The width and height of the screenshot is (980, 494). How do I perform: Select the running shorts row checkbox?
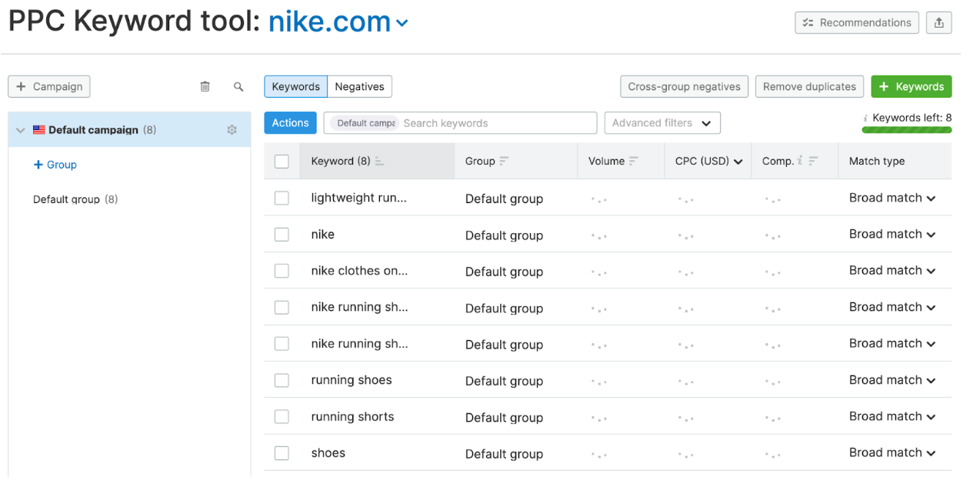pos(282,416)
